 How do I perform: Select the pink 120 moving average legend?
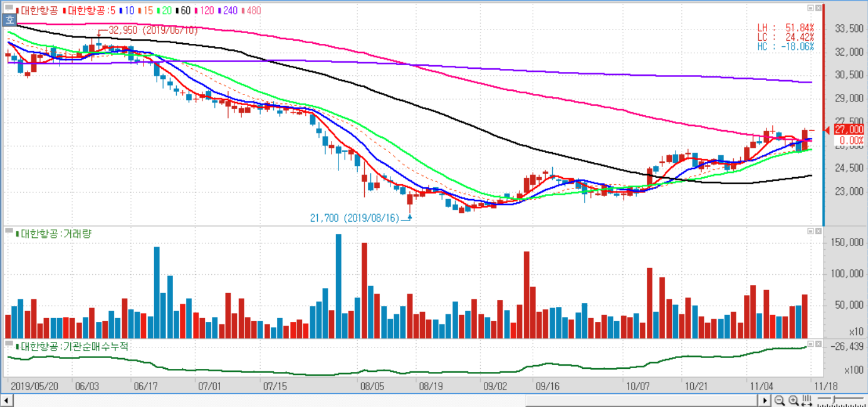pyautogui.click(x=206, y=11)
